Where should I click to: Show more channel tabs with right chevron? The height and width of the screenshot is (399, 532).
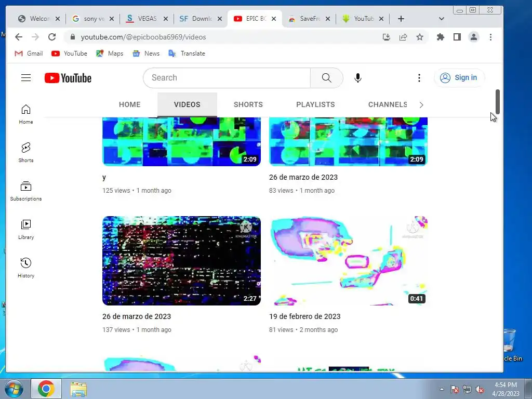pos(421,105)
